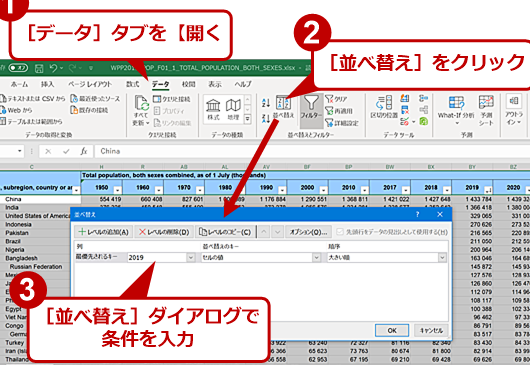This screenshot has width=530, height=365.
Task: Toggle 先頭行をデータの見出しとして使用する checkbox
Action: point(340,232)
